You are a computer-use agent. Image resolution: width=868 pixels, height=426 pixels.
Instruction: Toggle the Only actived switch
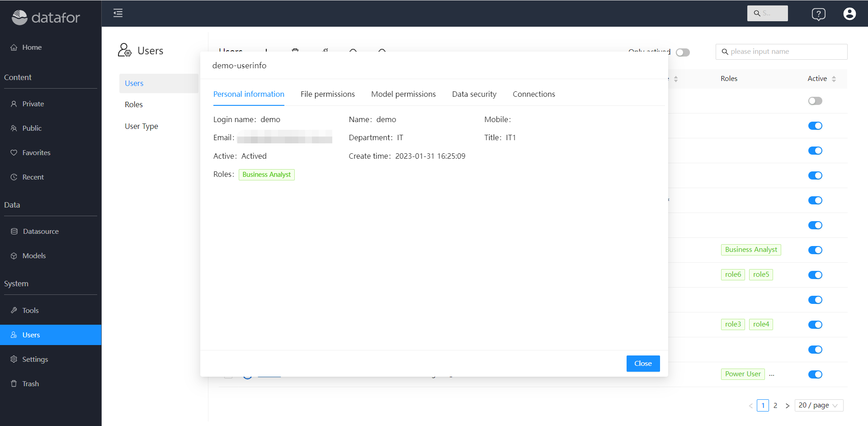click(x=683, y=52)
